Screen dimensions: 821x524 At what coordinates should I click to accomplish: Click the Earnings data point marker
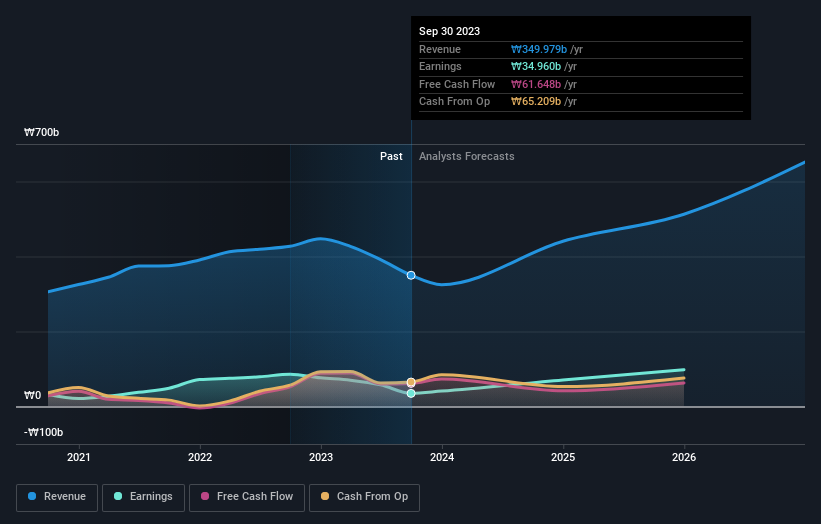click(411, 393)
